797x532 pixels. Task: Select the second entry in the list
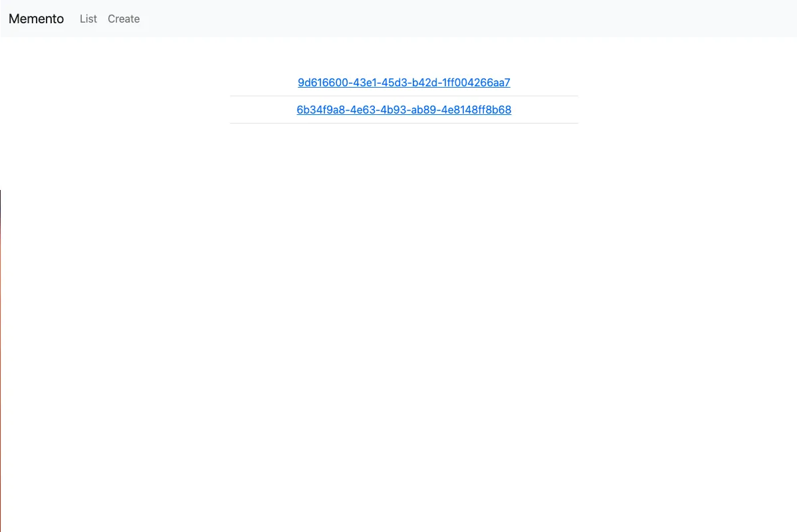coord(403,110)
